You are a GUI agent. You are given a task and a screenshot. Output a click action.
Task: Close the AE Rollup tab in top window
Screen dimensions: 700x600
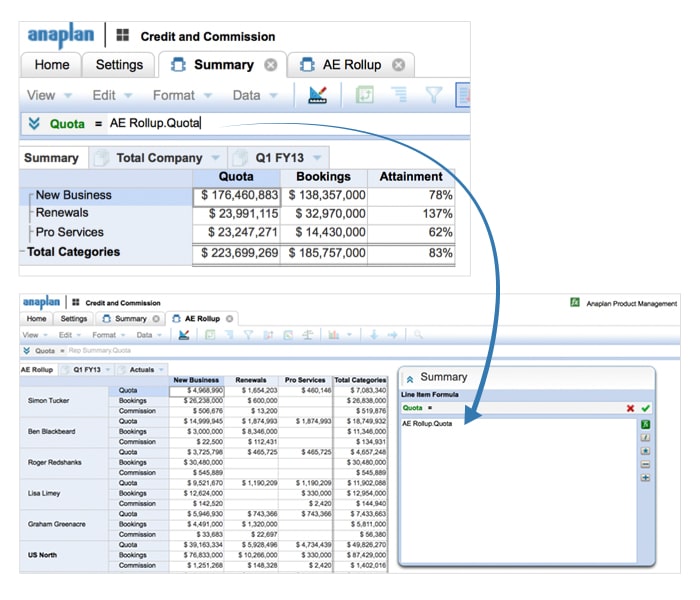click(399, 65)
